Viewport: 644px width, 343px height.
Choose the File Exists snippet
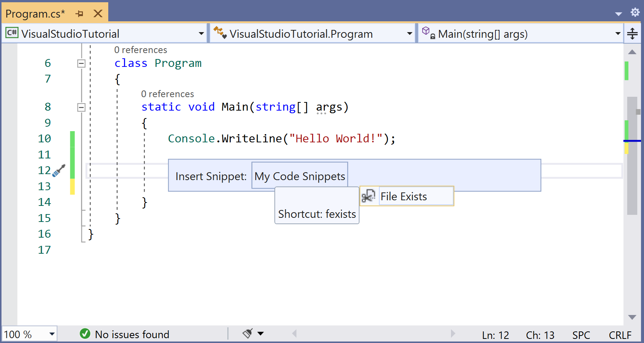(407, 196)
